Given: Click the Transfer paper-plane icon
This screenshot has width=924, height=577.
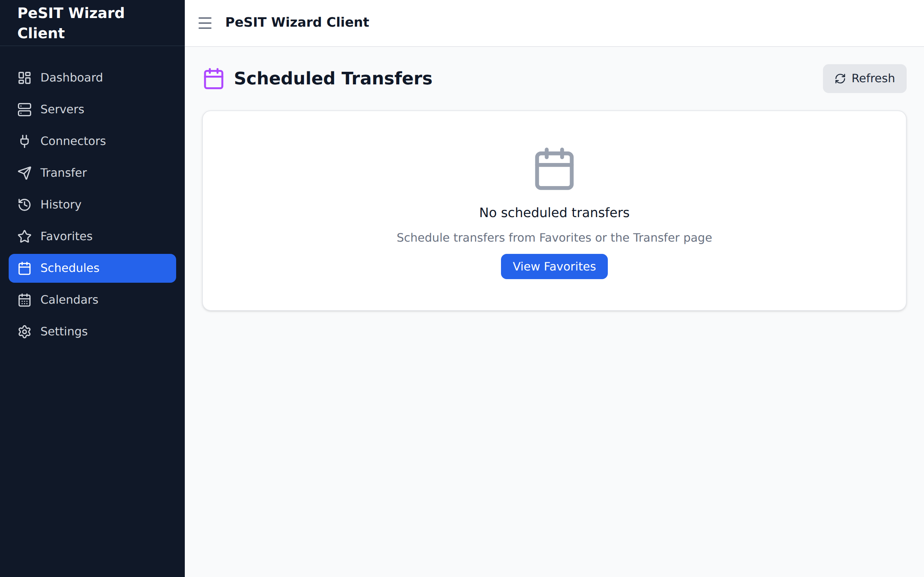Looking at the screenshot, I should coord(25,173).
